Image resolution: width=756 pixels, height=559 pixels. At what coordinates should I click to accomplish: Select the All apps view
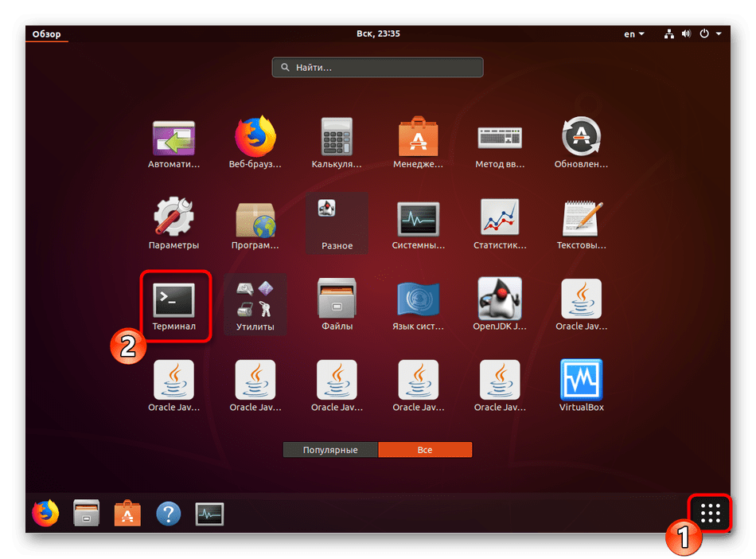click(425, 450)
